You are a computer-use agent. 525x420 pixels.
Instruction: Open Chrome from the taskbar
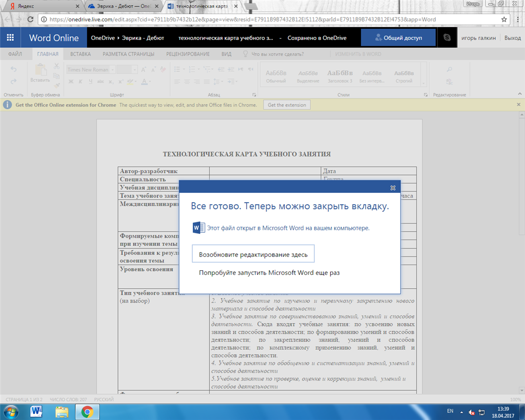click(87, 412)
